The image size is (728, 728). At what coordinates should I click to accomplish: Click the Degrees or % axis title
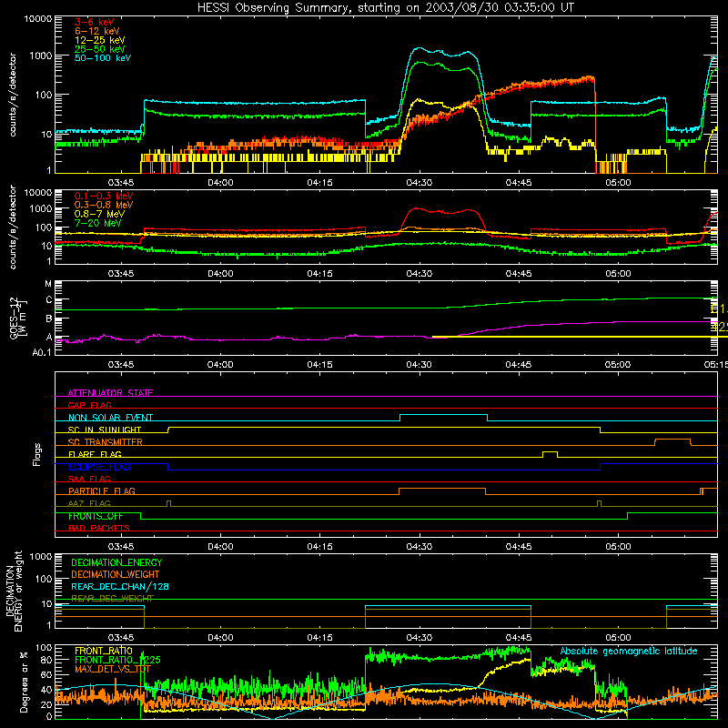coord(23,682)
